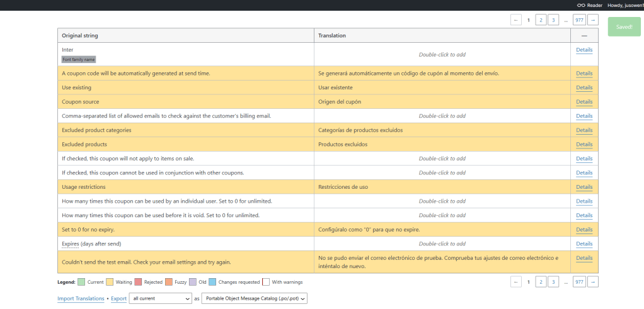Click the Howdy user account menu
644x309 pixels.
click(x=626, y=5)
